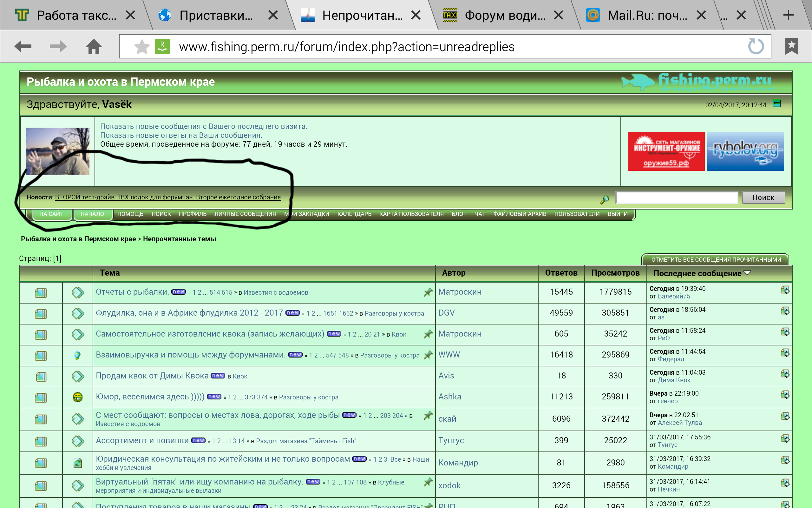Open the browser bookmarks icon
The width and height of the screenshot is (812, 508).
(791, 46)
